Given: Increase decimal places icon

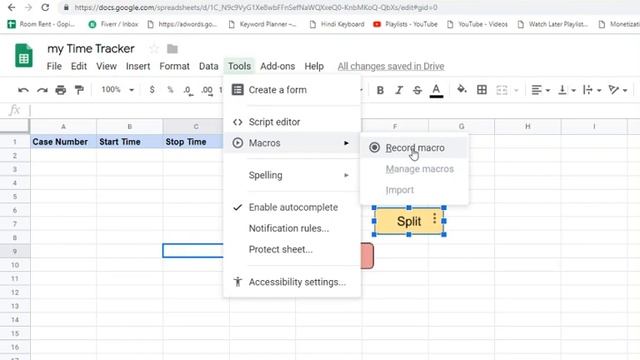Looking at the screenshot, I should [207, 90].
